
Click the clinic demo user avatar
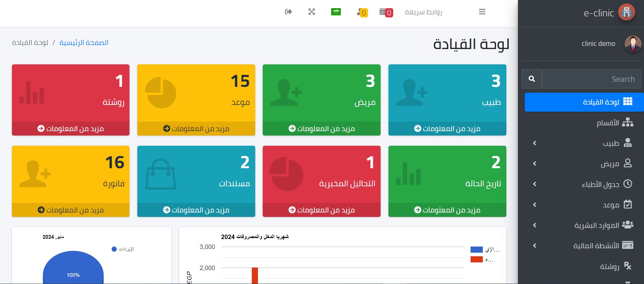point(633,44)
